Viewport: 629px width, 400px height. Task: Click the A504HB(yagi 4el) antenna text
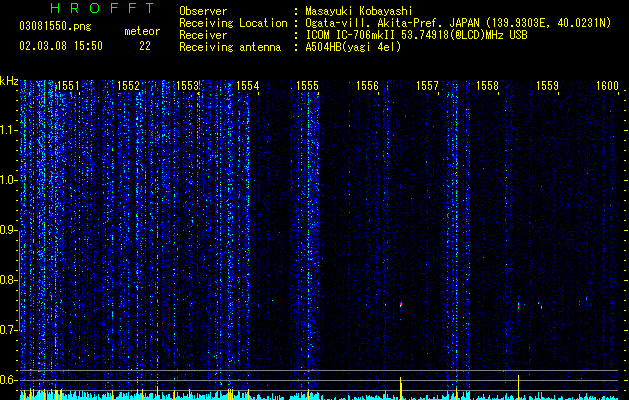coord(353,47)
